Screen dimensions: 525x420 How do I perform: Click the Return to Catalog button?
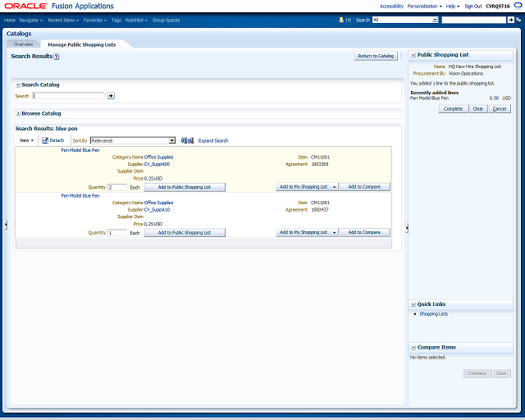point(376,56)
